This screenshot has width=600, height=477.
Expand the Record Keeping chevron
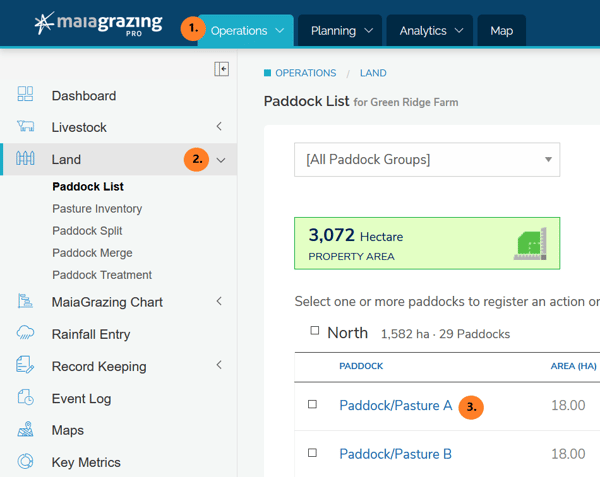pyautogui.click(x=219, y=366)
